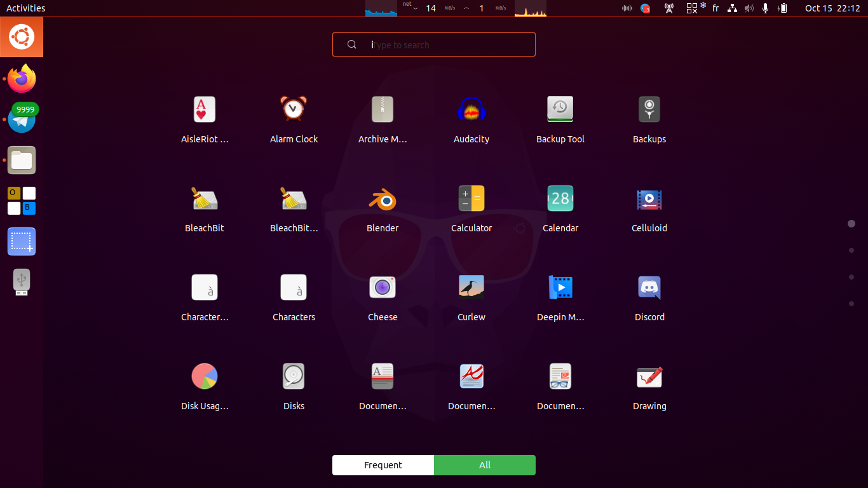Click the microphone icon in top bar
This screenshot has width=868, height=488.
766,8
